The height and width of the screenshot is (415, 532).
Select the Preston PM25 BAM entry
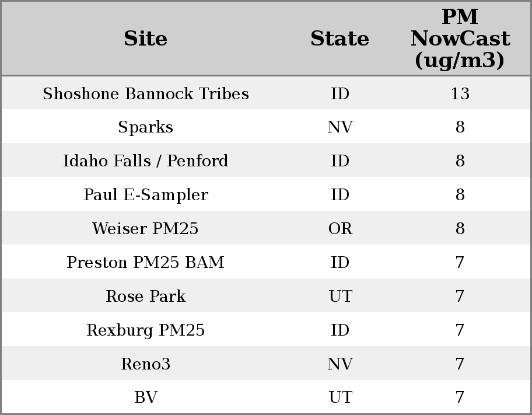point(146,263)
